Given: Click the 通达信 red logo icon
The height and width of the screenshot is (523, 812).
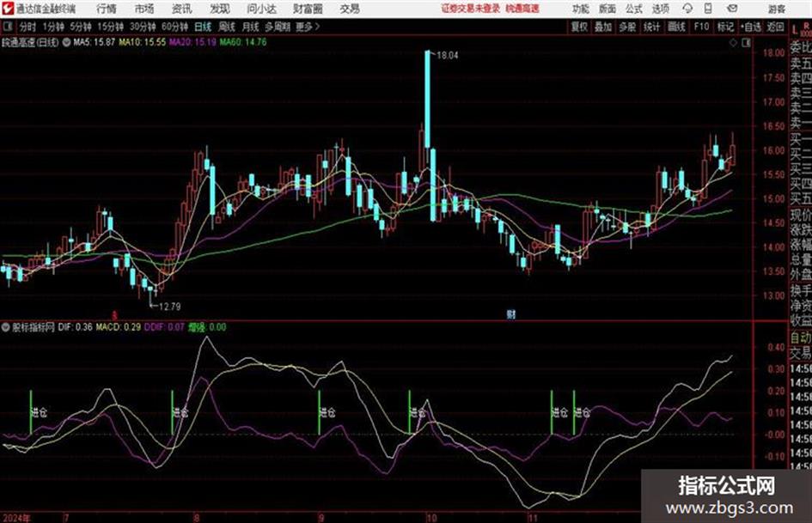Looking at the screenshot, I should click(8, 9).
